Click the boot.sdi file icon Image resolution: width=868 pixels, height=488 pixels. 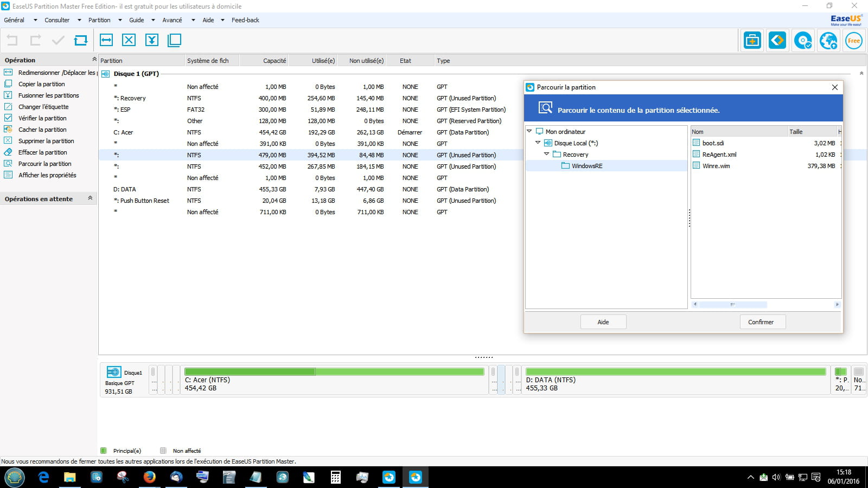(696, 143)
